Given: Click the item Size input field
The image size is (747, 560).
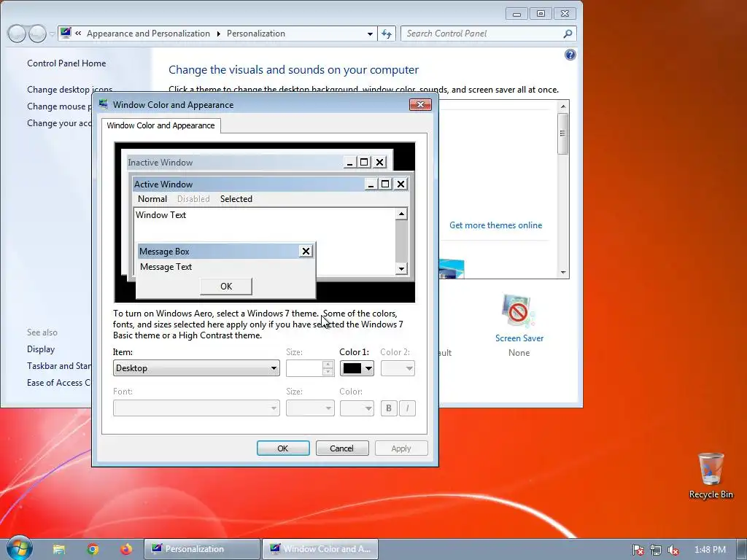Looking at the screenshot, I should tap(304, 368).
